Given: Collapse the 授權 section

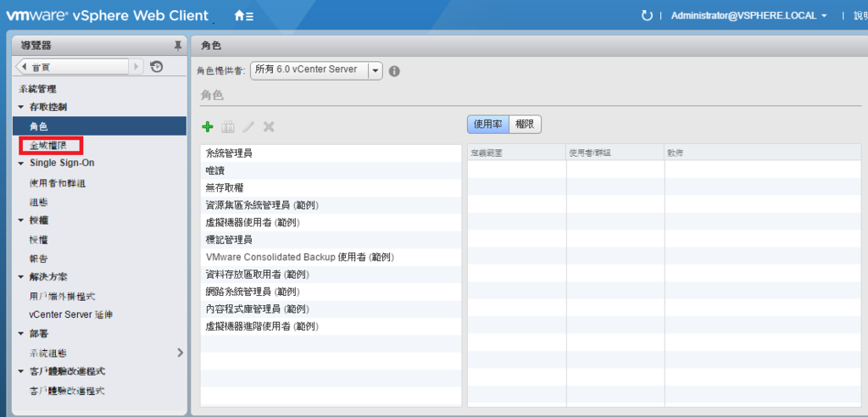Looking at the screenshot, I should pyautogui.click(x=21, y=220).
